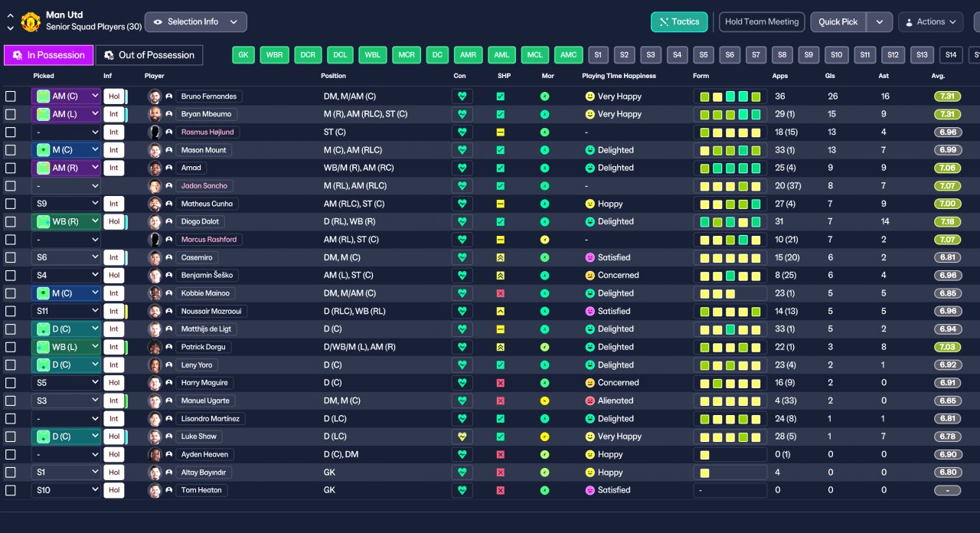Click Bruno Fernandes' form color squares

(730, 96)
